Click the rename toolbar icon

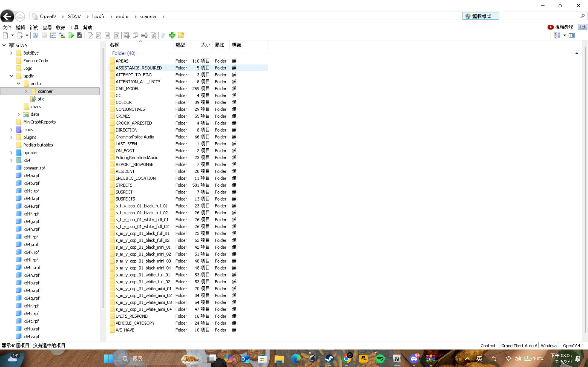point(144,35)
